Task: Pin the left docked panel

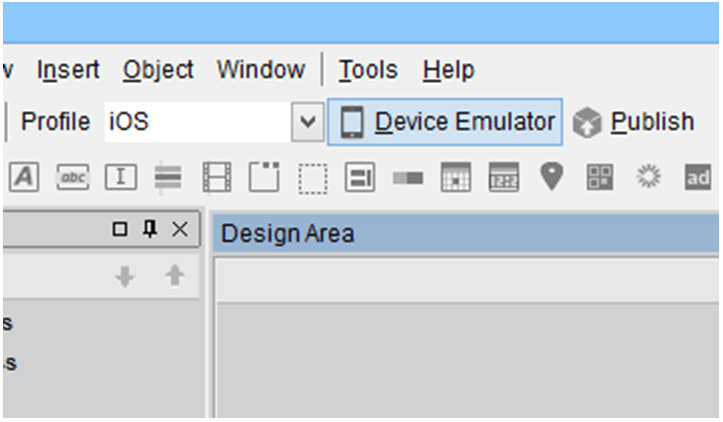Action: pos(150,229)
